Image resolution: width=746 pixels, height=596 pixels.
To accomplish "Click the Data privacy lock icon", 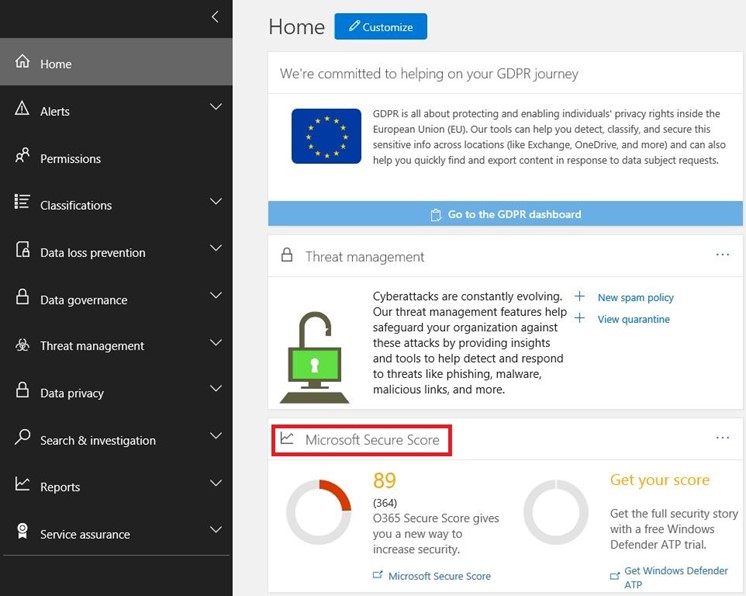I will point(22,390).
